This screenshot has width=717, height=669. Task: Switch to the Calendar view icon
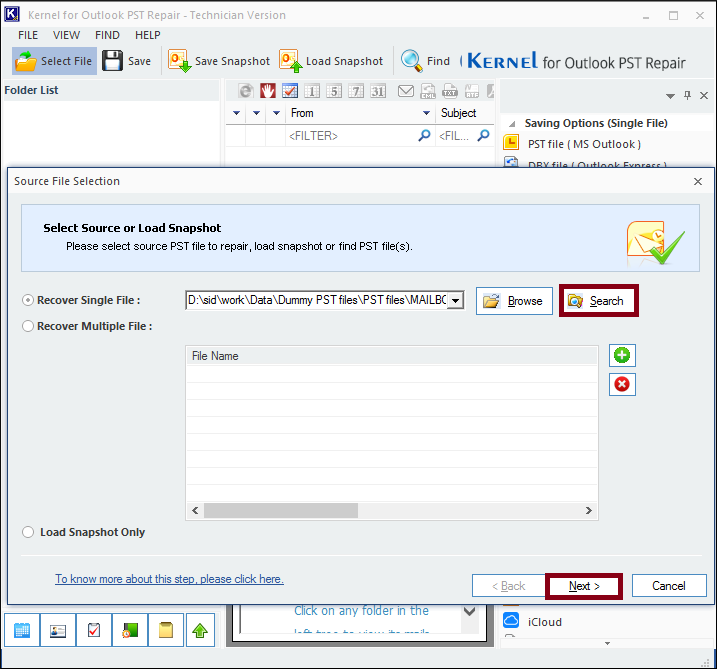[x=22, y=630]
